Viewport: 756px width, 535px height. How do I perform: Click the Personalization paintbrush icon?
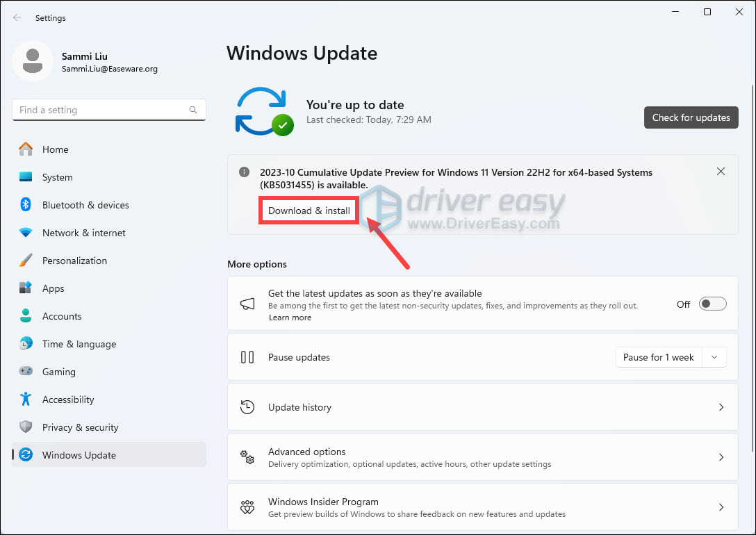click(x=26, y=261)
